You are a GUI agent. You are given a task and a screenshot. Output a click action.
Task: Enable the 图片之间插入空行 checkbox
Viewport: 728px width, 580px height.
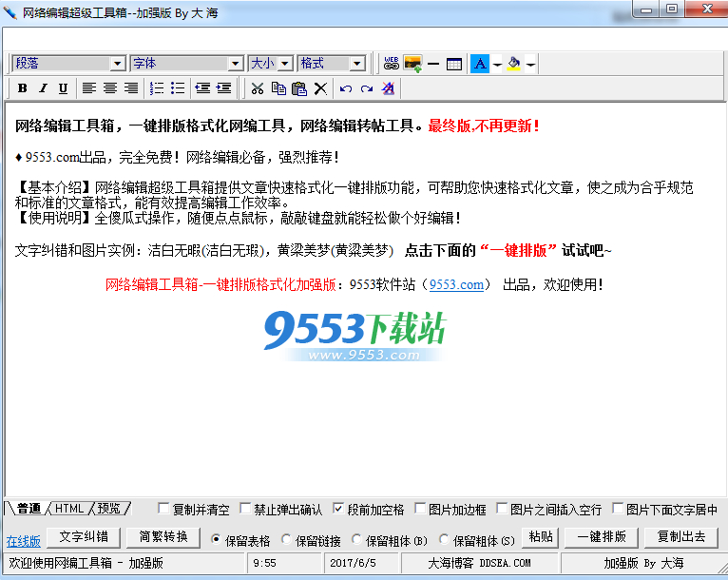pos(502,509)
